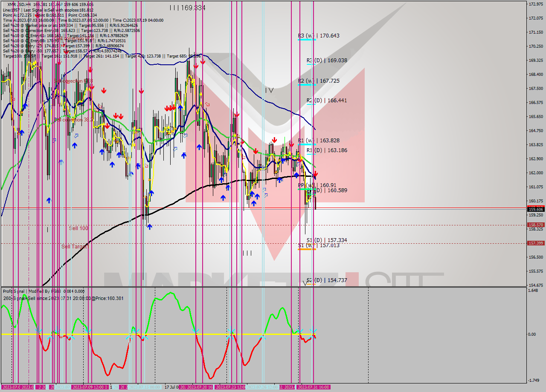Image resolution: width=546 pixels, height=392 pixels.
Task: Click 162.900 on the price scale
Action: (536, 159)
